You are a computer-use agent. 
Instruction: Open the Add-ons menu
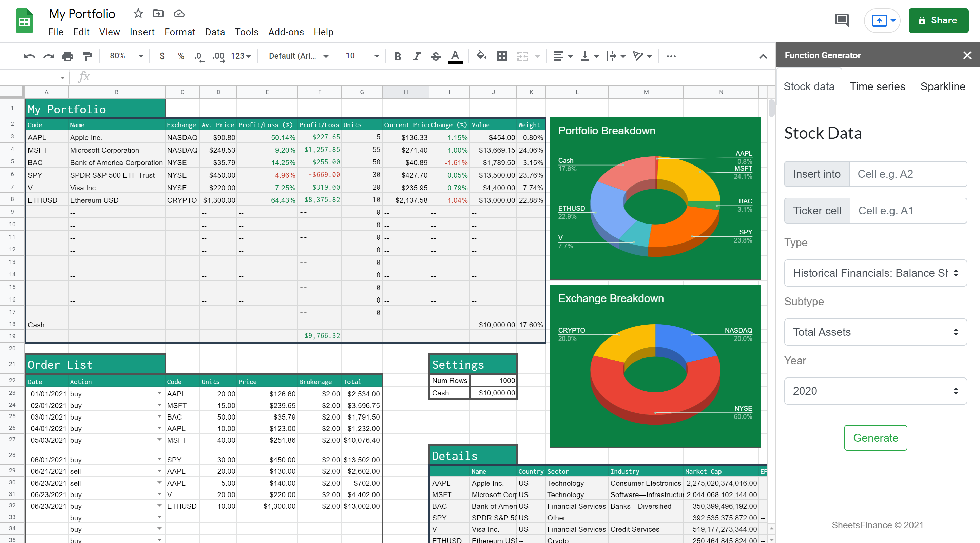(x=286, y=32)
